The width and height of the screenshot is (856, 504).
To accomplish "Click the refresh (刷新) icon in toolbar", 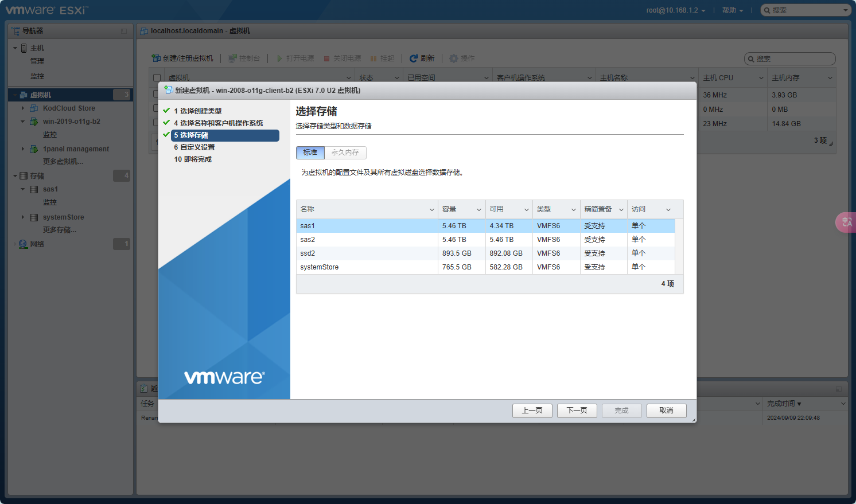I will pos(413,58).
